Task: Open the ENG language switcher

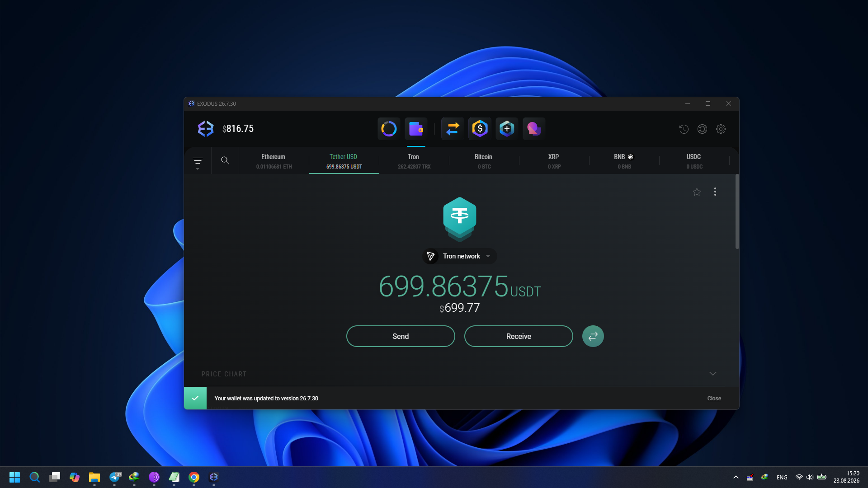Action: pos(782,477)
